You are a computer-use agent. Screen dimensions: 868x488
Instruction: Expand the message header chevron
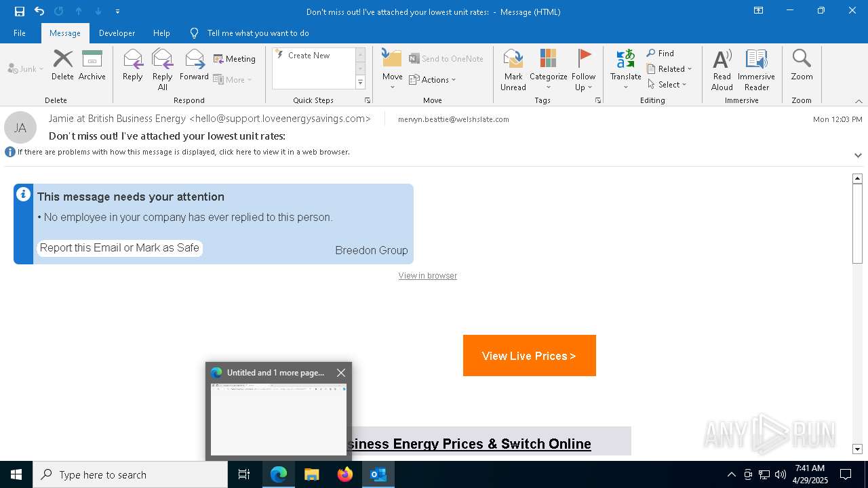(x=858, y=155)
